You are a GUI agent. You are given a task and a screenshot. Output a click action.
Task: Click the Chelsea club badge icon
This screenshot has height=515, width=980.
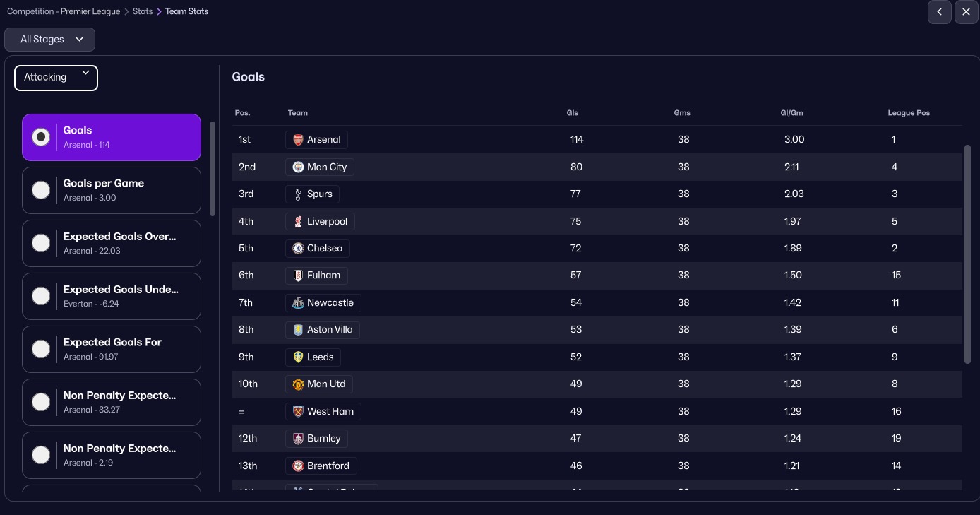point(298,249)
